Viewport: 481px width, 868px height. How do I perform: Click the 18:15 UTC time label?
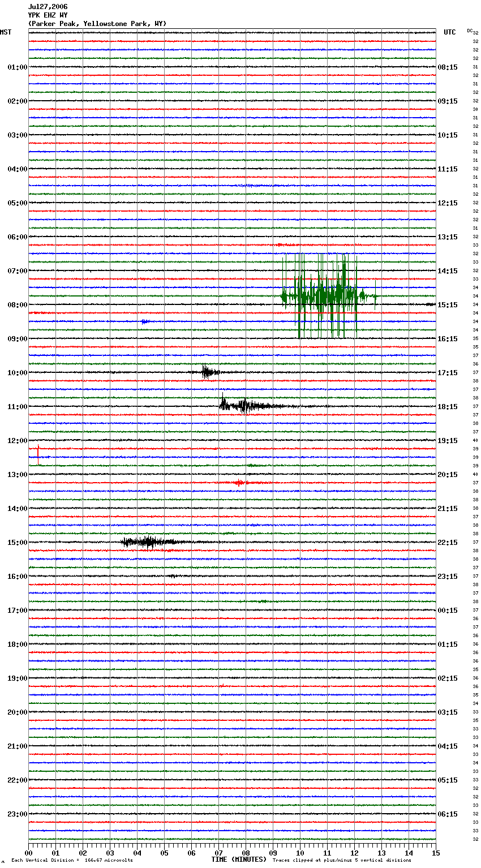coord(448,407)
